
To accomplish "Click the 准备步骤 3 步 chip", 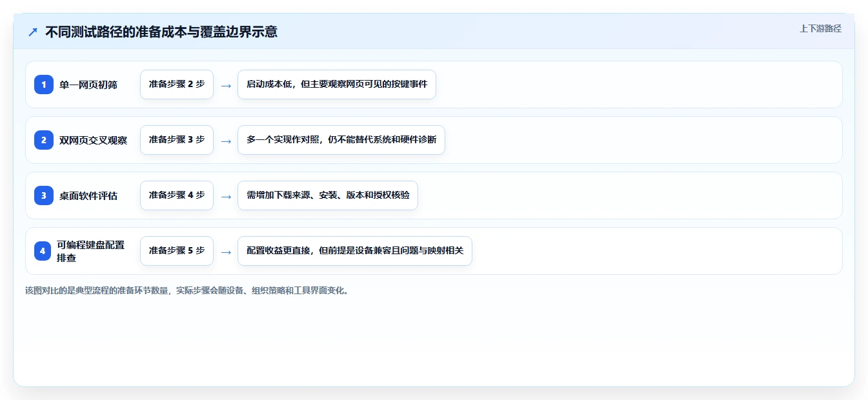I will pyautogui.click(x=177, y=140).
